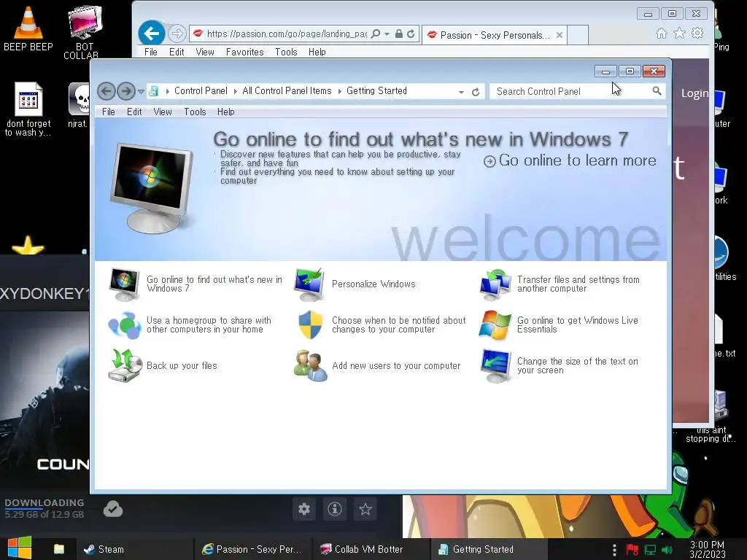Open File Explorer from the taskbar
This screenshot has height=560, width=747.
(59, 549)
